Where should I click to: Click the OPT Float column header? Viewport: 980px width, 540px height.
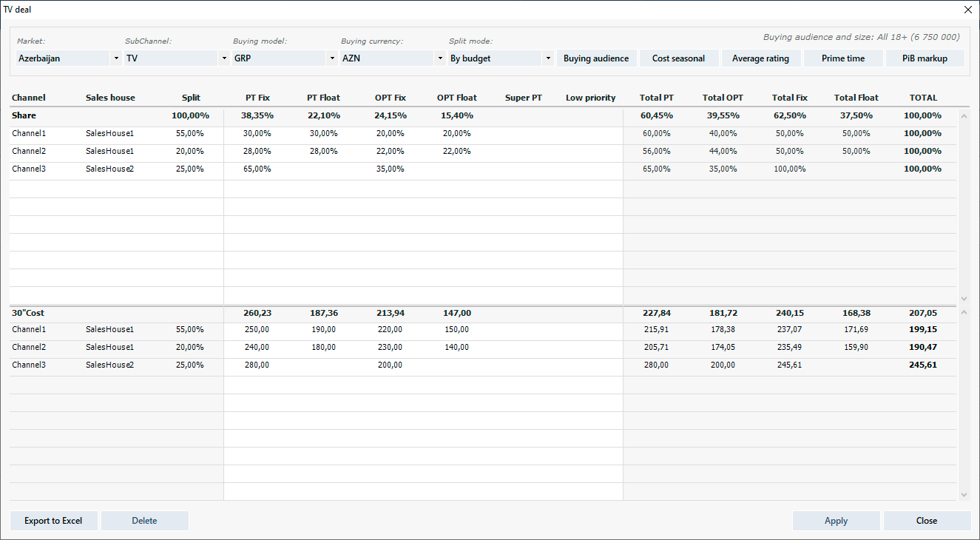(x=457, y=98)
